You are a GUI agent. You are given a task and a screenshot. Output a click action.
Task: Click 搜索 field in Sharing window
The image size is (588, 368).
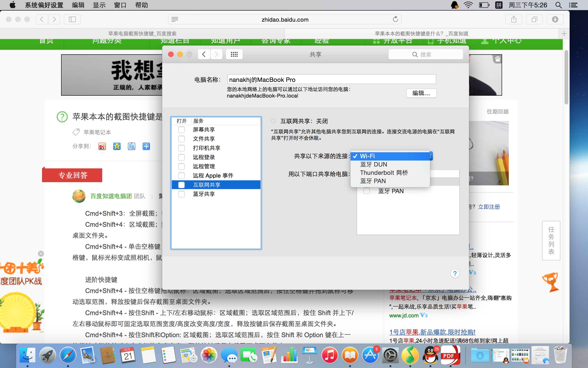coord(426,54)
